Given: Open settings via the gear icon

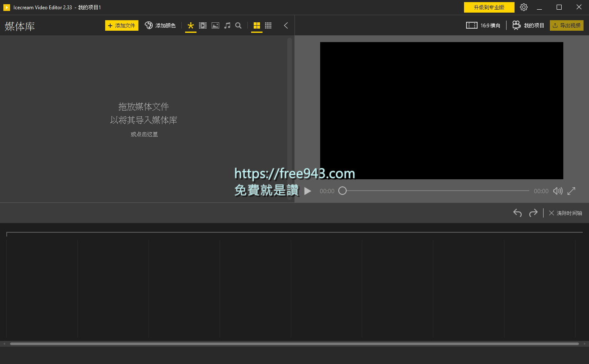Looking at the screenshot, I should [x=523, y=7].
